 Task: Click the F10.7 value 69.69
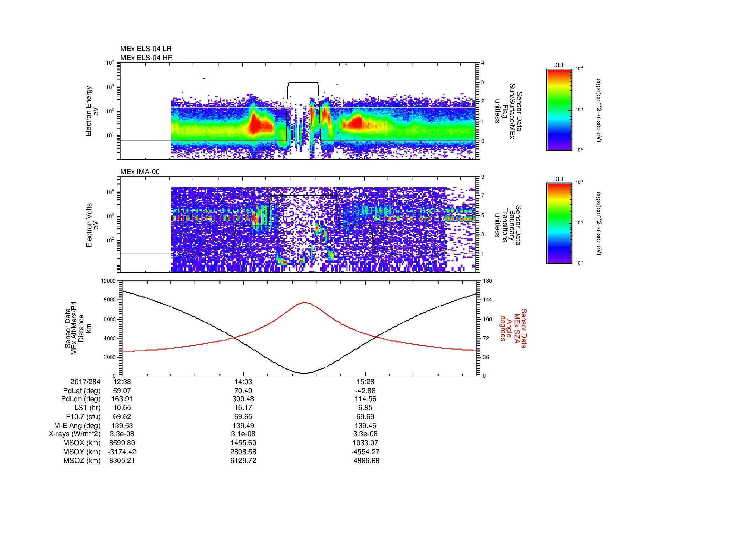(365, 416)
